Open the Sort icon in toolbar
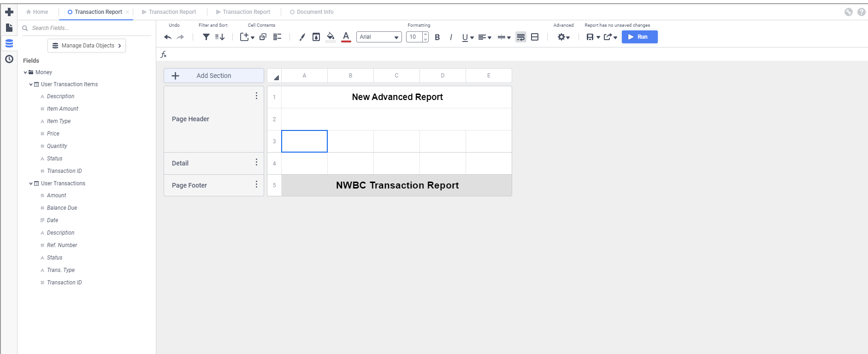 [220, 37]
